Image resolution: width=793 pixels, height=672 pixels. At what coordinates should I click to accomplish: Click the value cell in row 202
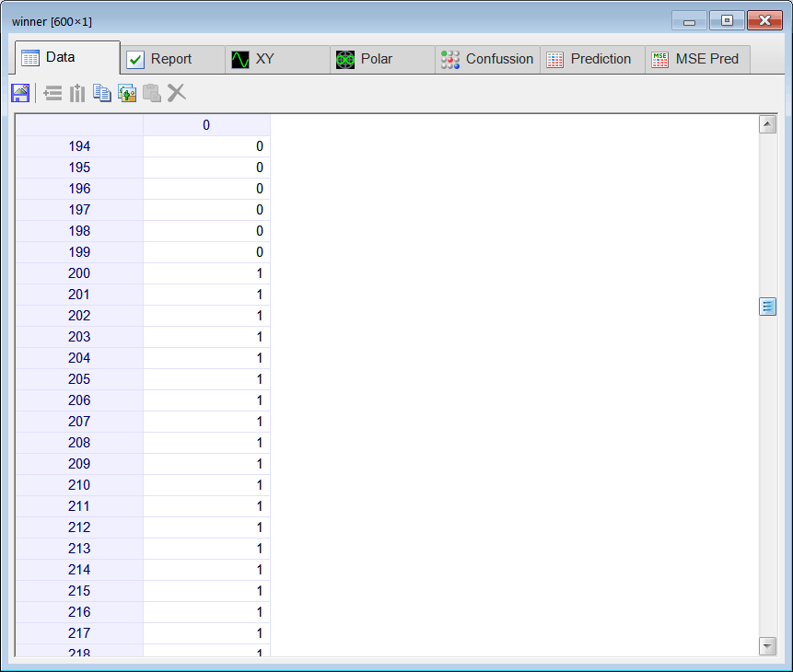pos(206,316)
